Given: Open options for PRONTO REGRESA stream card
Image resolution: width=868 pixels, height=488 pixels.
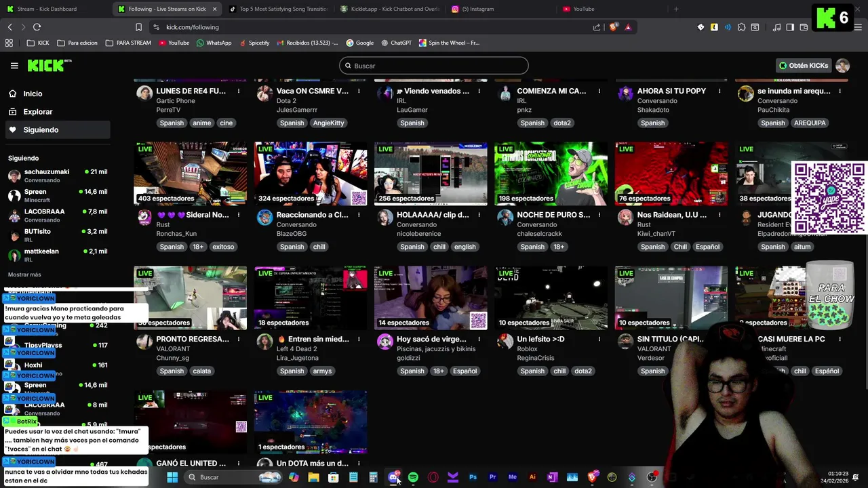Looking at the screenshot, I should [239, 339].
